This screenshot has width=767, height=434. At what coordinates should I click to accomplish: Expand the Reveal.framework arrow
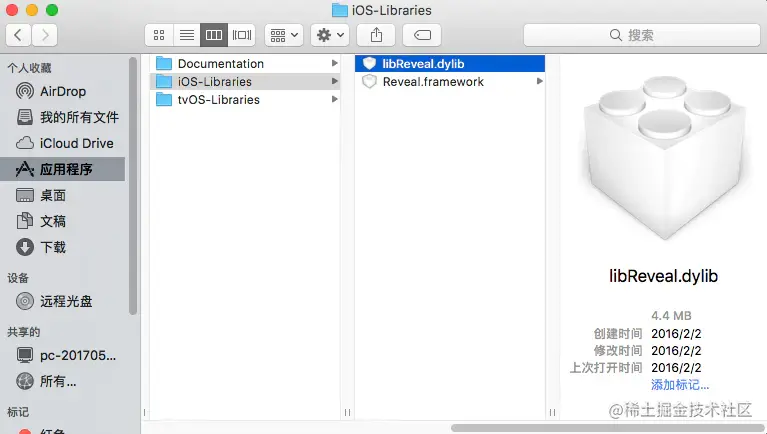point(540,81)
